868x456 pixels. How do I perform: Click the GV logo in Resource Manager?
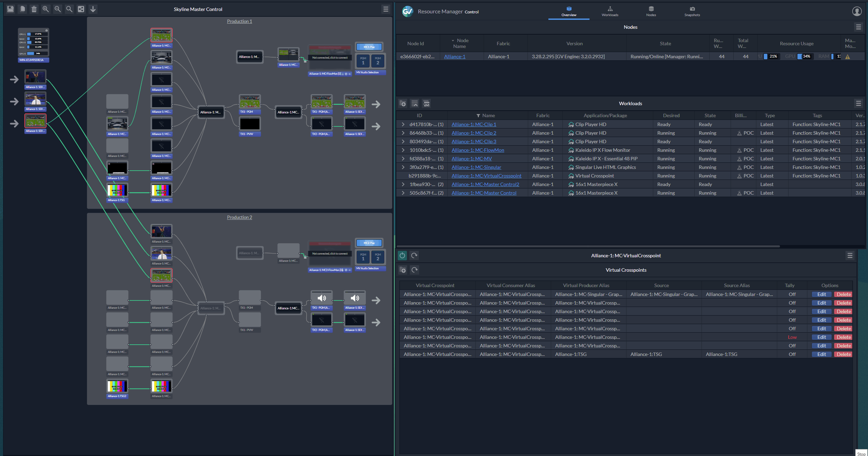(408, 11)
